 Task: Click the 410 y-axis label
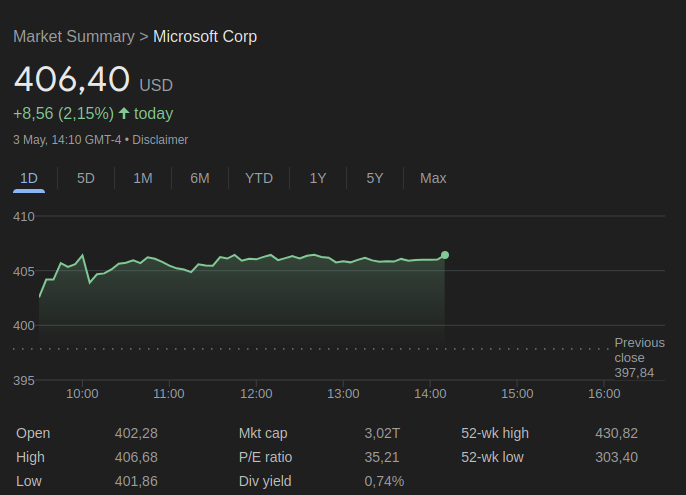click(x=24, y=217)
